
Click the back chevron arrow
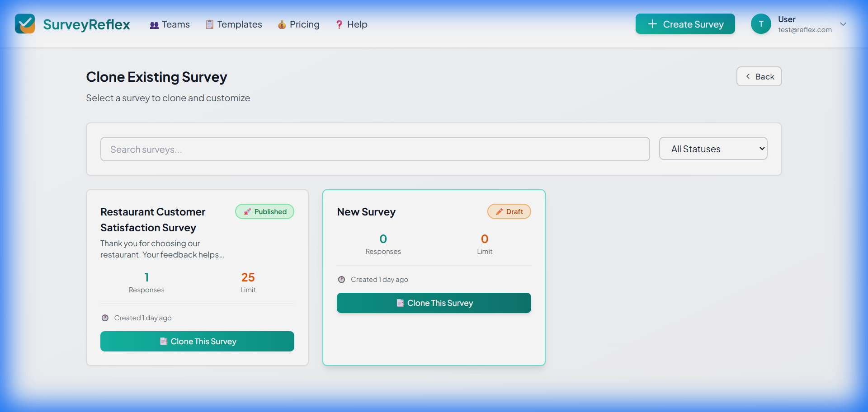point(748,76)
